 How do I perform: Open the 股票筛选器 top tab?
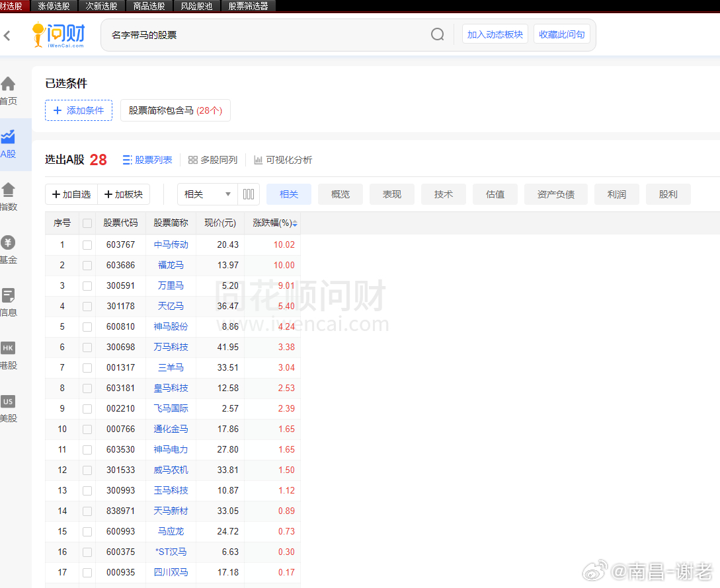tap(249, 6)
